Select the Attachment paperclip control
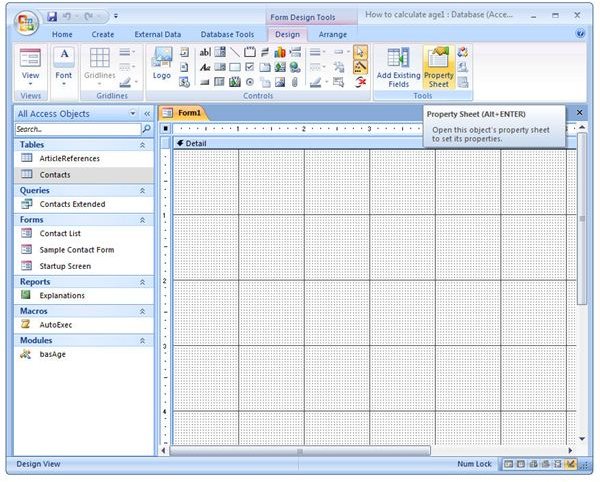This screenshot has height=482, width=600. (295, 82)
